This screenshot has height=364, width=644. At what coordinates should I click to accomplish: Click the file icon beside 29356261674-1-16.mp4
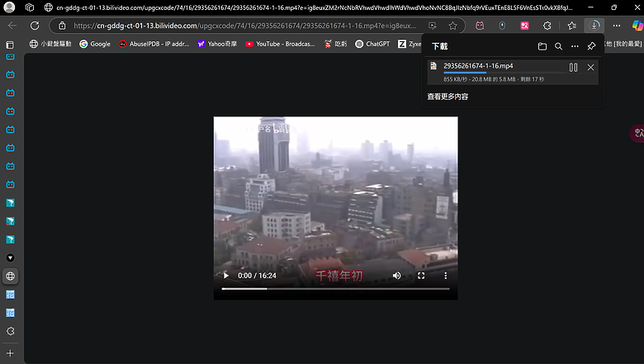433,66
